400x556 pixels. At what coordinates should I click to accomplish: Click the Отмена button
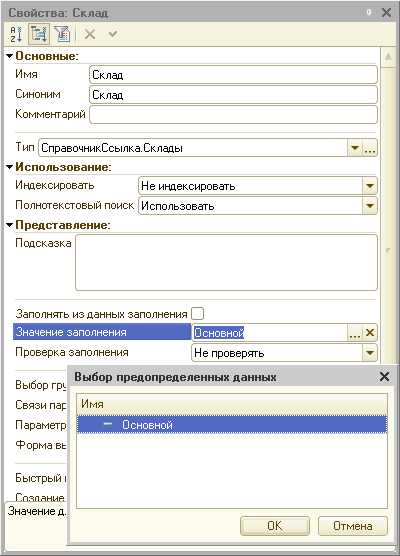click(353, 526)
